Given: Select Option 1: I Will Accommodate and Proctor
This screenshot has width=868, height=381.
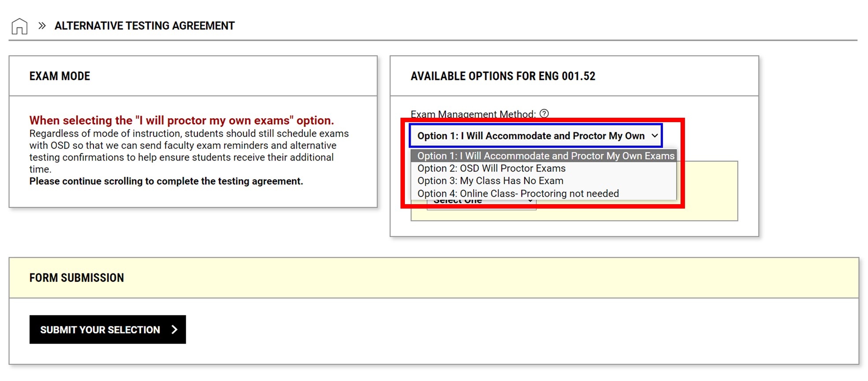Looking at the screenshot, I should [546, 156].
